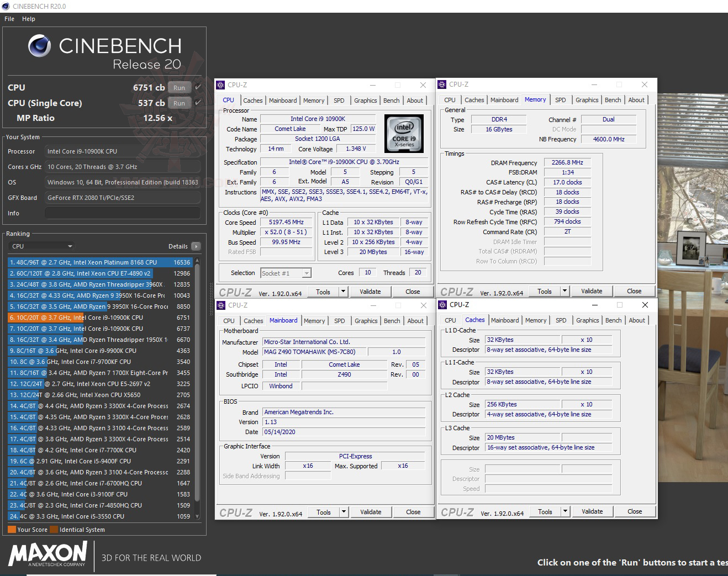
Task: Click the Validate button in CPU-Z
Action: point(371,291)
